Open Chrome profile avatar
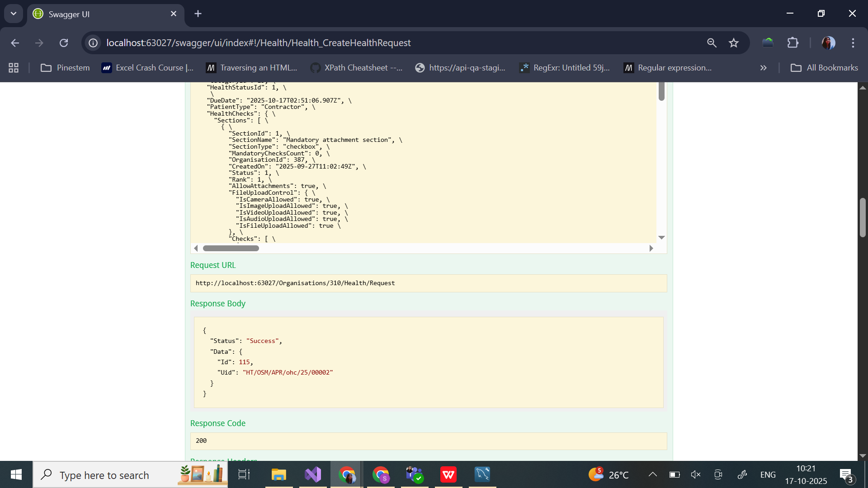868x488 pixels. (x=828, y=43)
